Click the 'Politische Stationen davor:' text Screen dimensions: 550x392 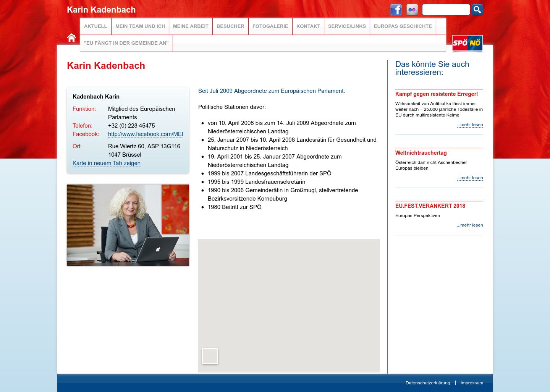coord(232,107)
